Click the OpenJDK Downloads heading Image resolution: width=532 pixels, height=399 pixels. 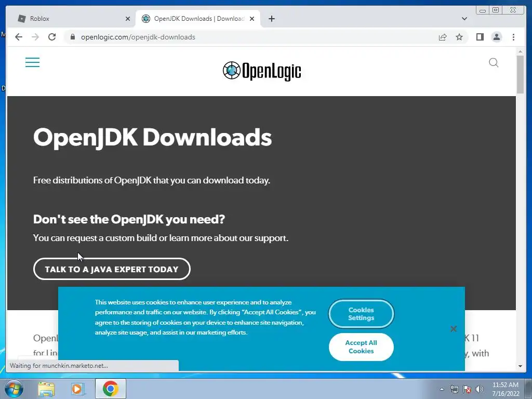152,137
